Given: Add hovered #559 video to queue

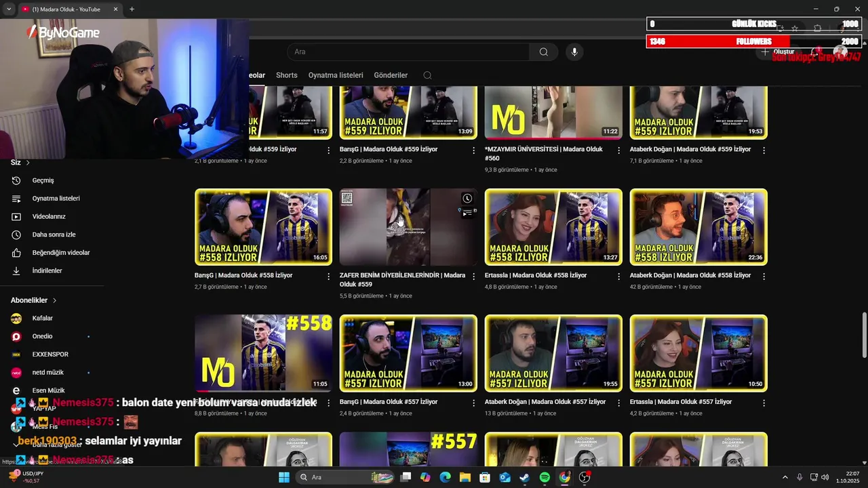Looking at the screenshot, I should click(x=467, y=213).
